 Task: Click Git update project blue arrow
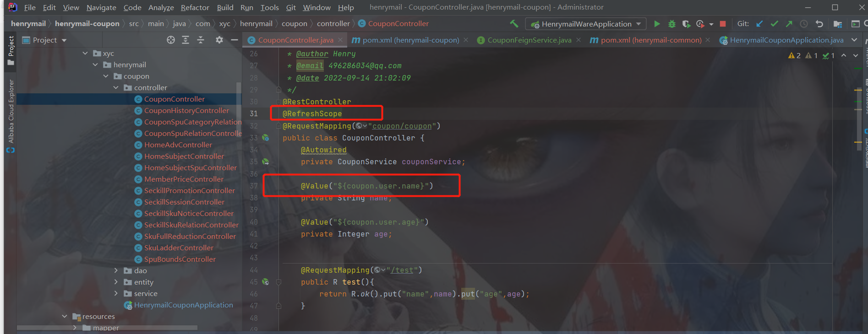[759, 24]
